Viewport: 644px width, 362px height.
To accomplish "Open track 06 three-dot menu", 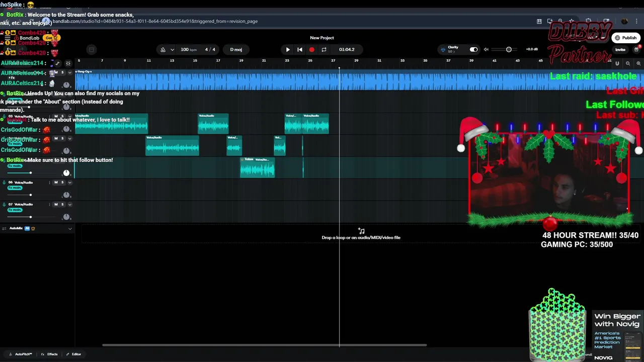I will [49, 183].
